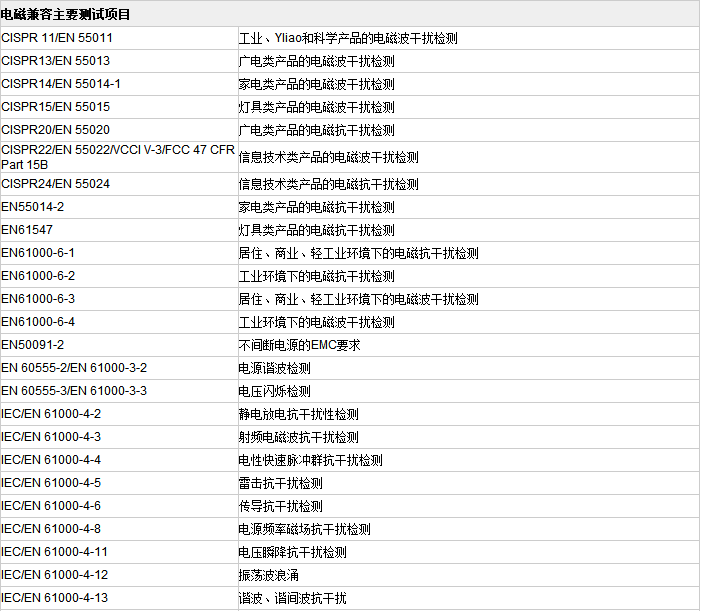Click the EN61000-6-1 standard cell

(x=38, y=253)
